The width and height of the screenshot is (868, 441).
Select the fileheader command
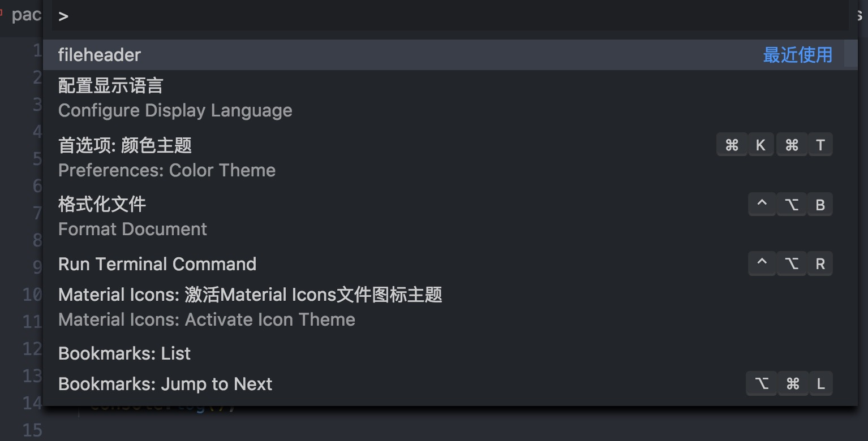450,55
